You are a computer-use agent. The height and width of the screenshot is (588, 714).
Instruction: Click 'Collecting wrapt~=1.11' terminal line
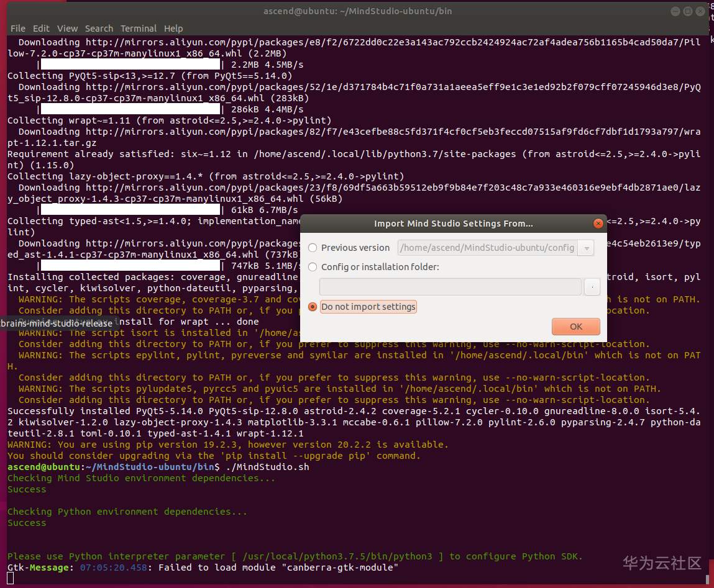(x=169, y=120)
